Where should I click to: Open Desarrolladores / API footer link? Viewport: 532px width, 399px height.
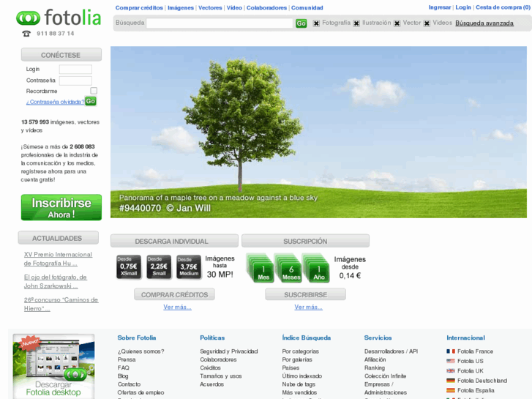point(391,351)
